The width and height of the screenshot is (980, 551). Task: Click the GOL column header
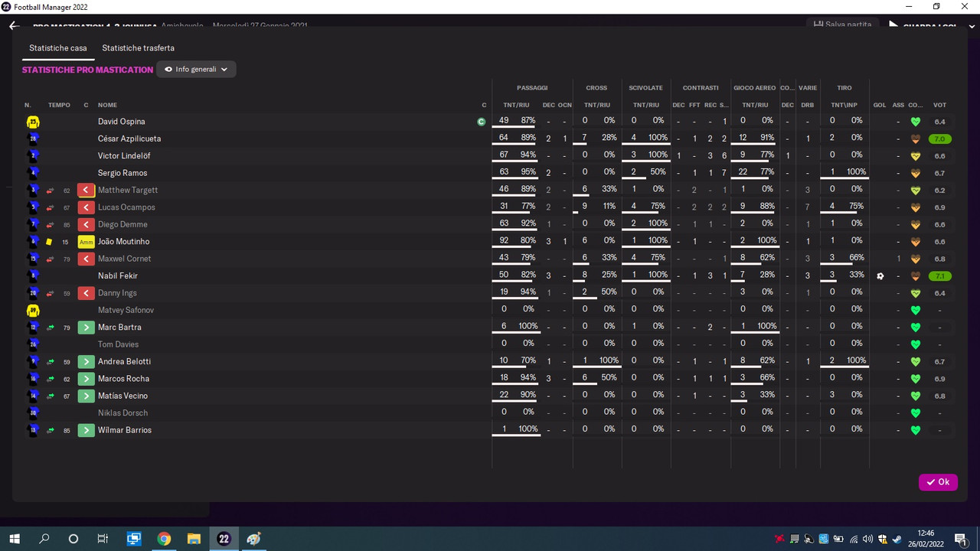pos(880,105)
